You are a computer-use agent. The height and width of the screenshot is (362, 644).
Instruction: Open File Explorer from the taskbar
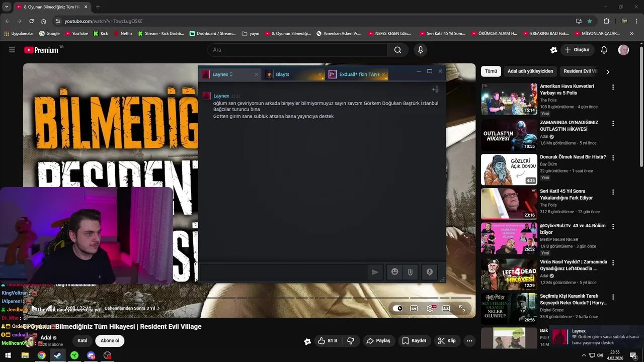[x=25, y=355]
